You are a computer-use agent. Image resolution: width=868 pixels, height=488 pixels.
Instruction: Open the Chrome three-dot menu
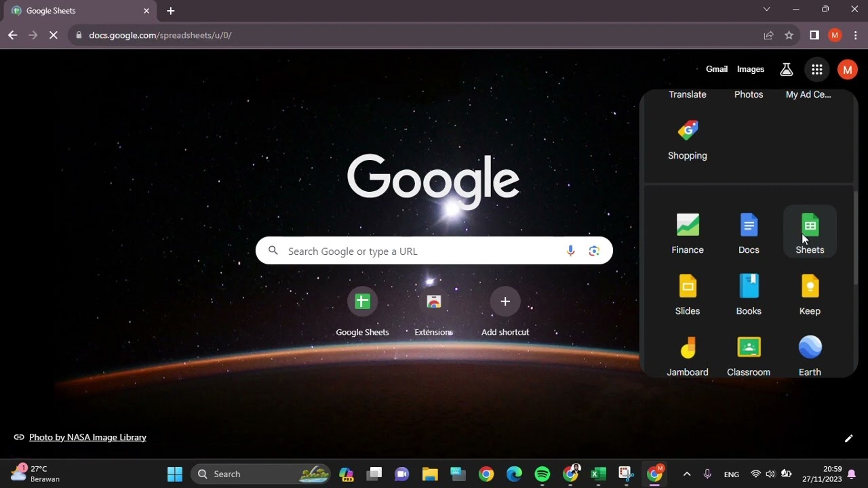pyautogui.click(x=856, y=35)
